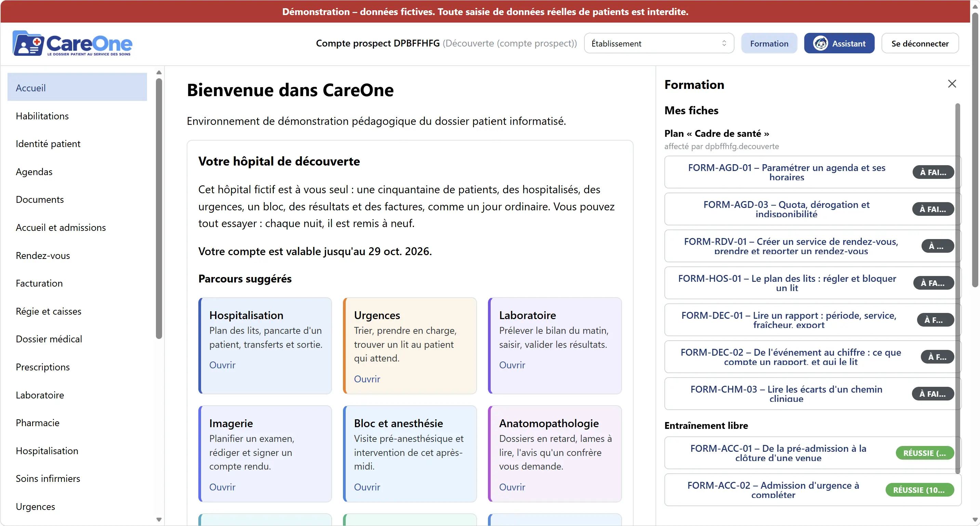The height and width of the screenshot is (526, 980).
Task: Click Se déconnecter
Action: [x=919, y=43]
